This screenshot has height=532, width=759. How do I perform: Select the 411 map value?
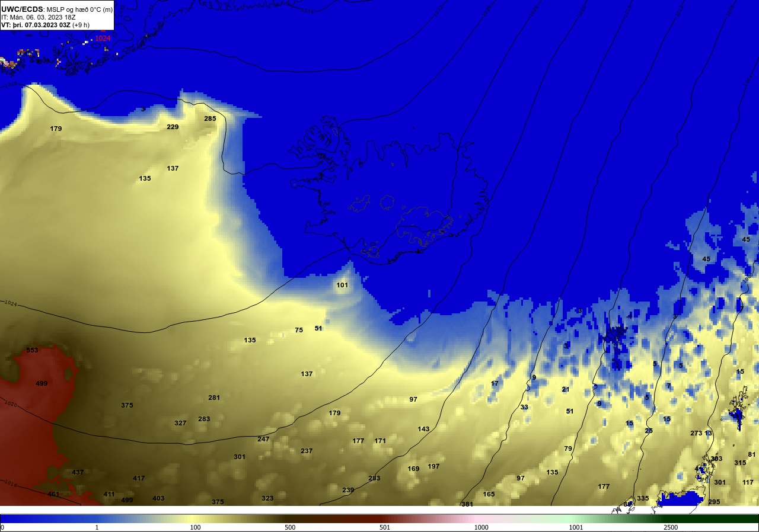(109, 494)
